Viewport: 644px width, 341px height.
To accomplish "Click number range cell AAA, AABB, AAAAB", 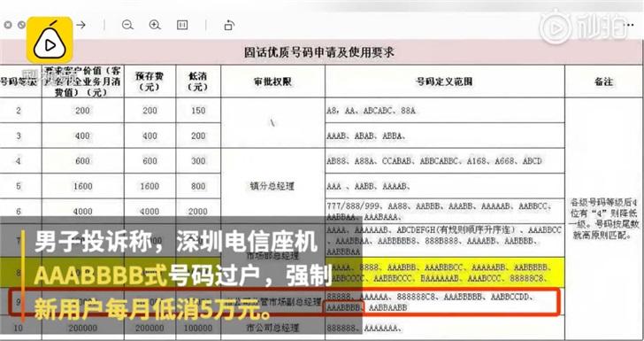I will click(445, 186).
